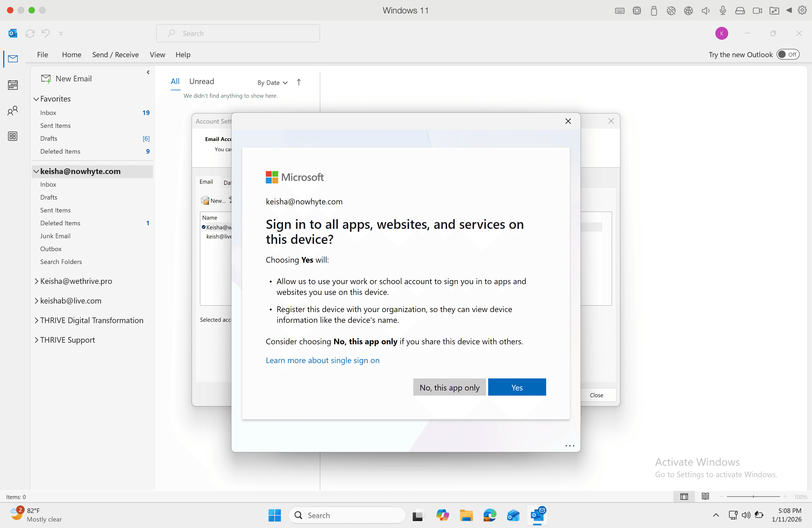The image size is (812, 528).
Task: Collapse the keisha@nowhyte.com account tree
Action: tap(36, 171)
